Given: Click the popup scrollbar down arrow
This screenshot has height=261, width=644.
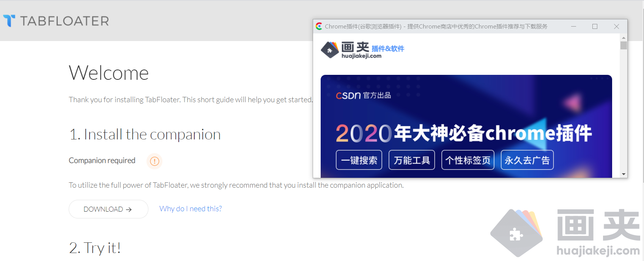Looking at the screenshot, I should click(x=624, y=174).
